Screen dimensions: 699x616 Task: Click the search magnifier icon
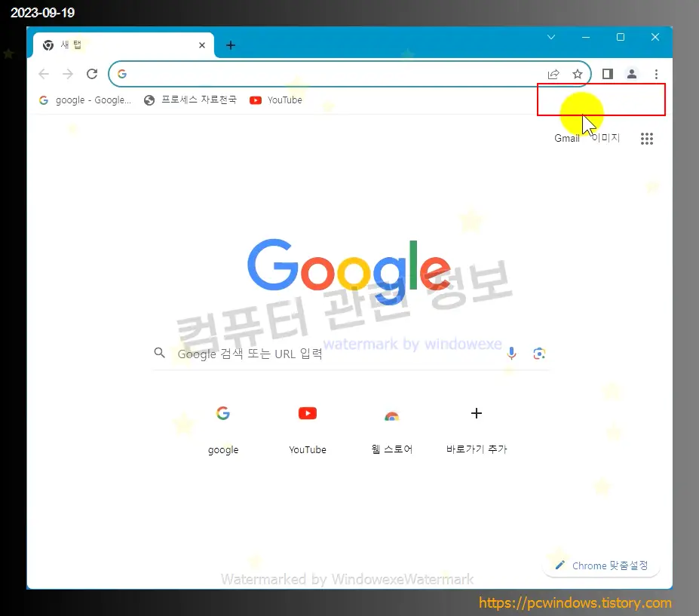pos(160,353)
